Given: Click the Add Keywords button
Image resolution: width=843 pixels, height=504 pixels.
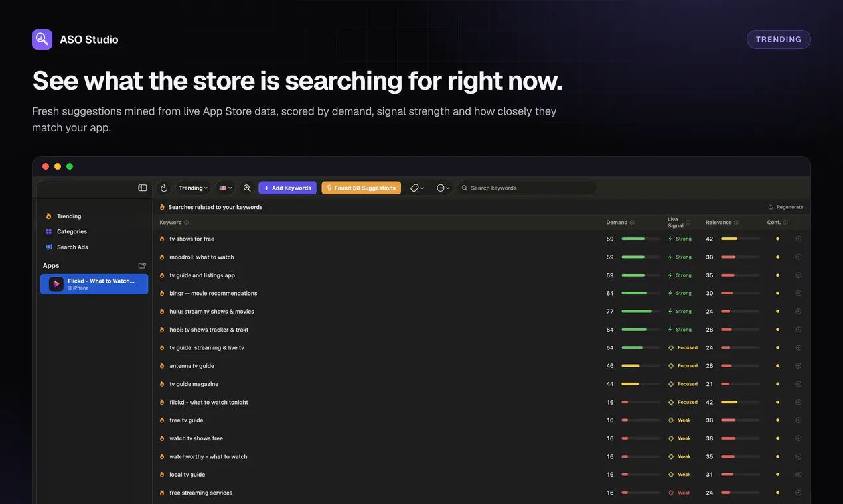Looking at the screenshot, I should [x=287, y=188].
